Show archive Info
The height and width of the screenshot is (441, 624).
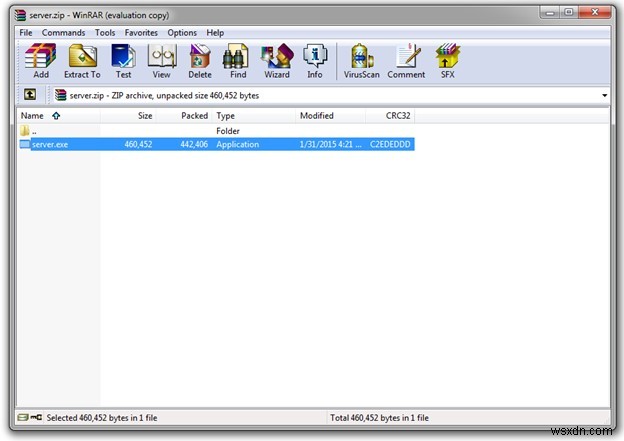click(315, 61)
